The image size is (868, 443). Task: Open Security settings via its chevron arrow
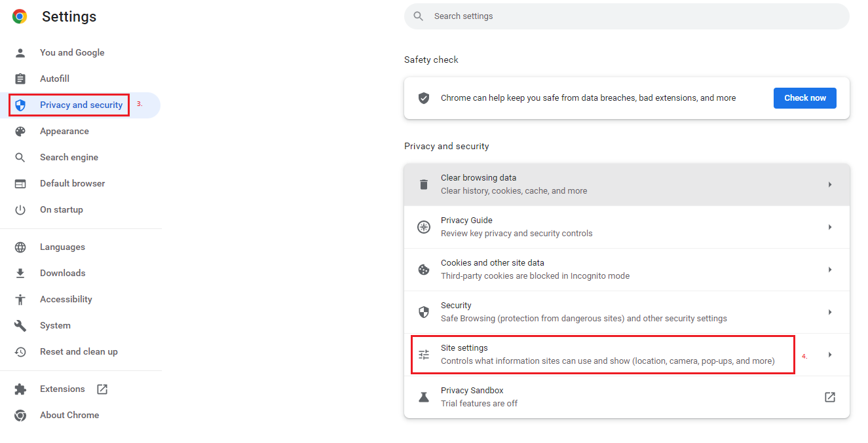click(830, 311)
